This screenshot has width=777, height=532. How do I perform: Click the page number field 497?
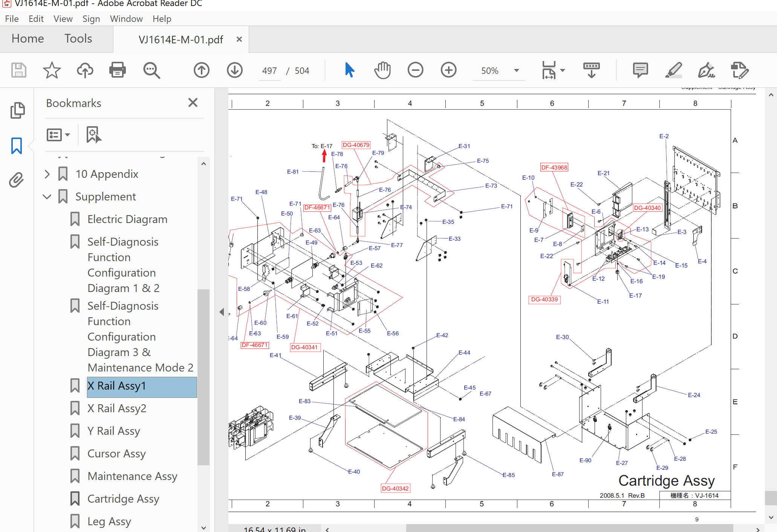click(269, 71)
